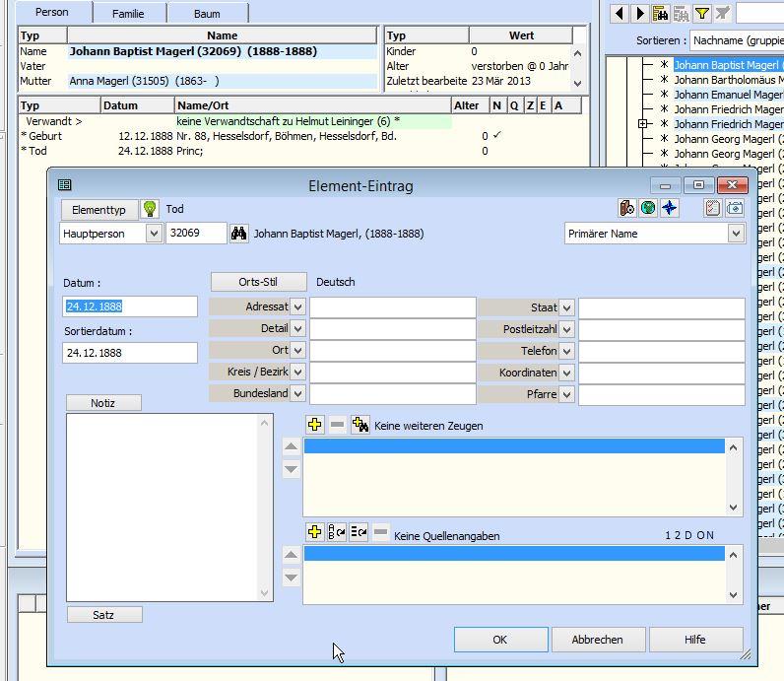Remove witness with grey minus icon
The height and width of the screenshot is (681, 784).
tap(338, 425)
